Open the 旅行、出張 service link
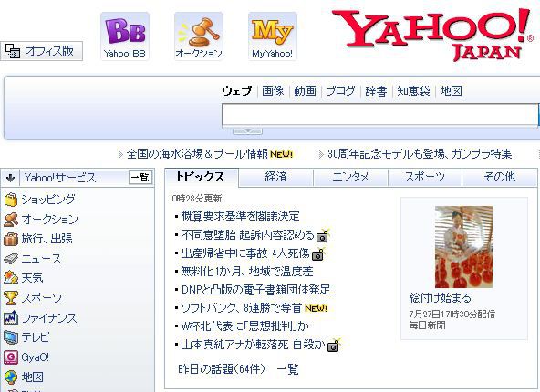540x392 pixels. coord(47,239)
